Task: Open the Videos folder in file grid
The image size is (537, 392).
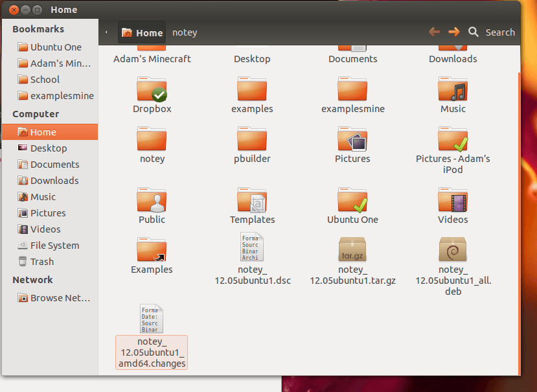Action: click(x=453, y=201)
